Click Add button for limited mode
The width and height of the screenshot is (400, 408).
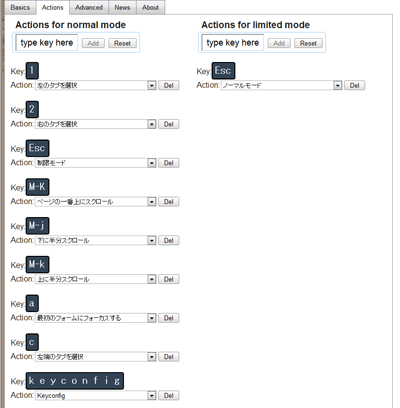pyautogui.click(x=279, y=43)
